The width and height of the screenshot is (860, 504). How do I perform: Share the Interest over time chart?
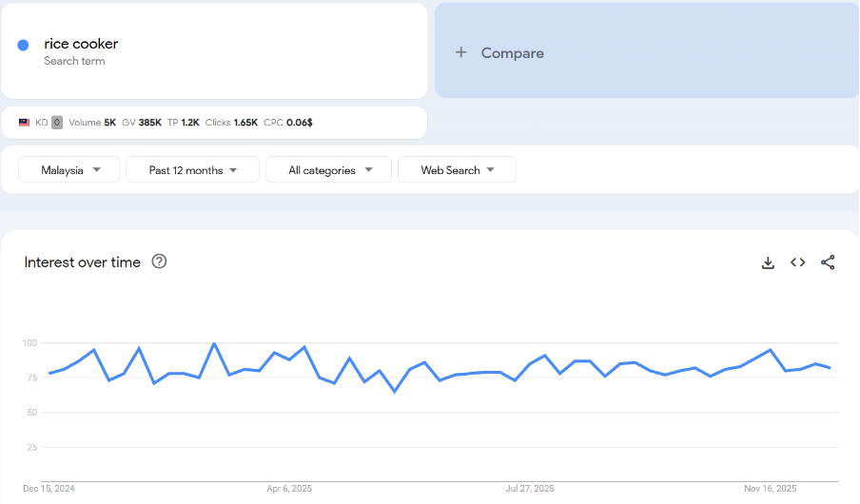pos(828,262)
